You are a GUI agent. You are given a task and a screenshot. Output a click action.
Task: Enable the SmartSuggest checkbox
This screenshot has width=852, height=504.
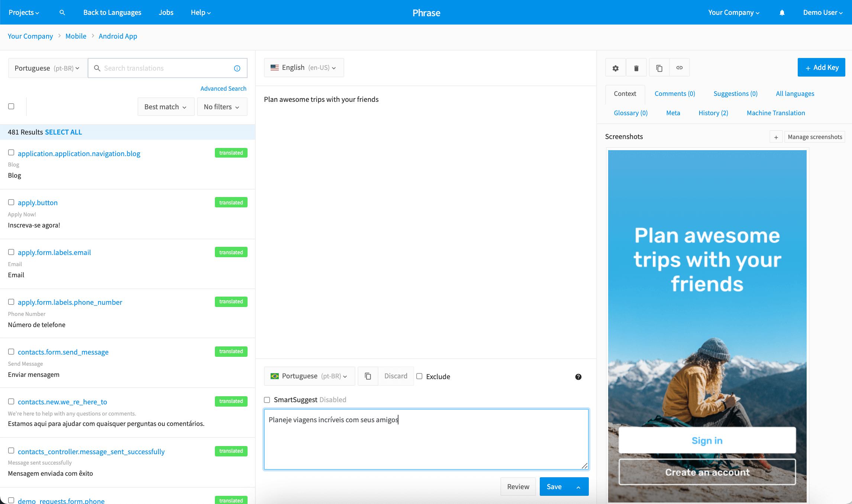[x=267, y=400]
